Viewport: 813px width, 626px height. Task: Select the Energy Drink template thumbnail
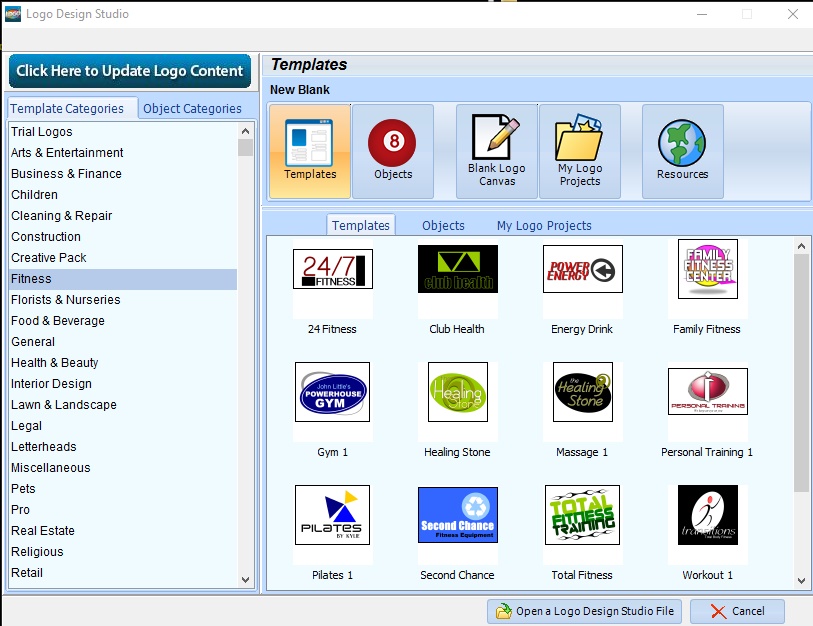coord(583,269)
